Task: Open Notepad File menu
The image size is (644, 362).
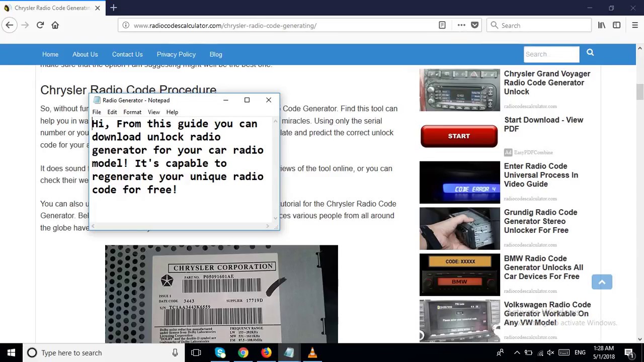Action: click(x=97, y=112)
